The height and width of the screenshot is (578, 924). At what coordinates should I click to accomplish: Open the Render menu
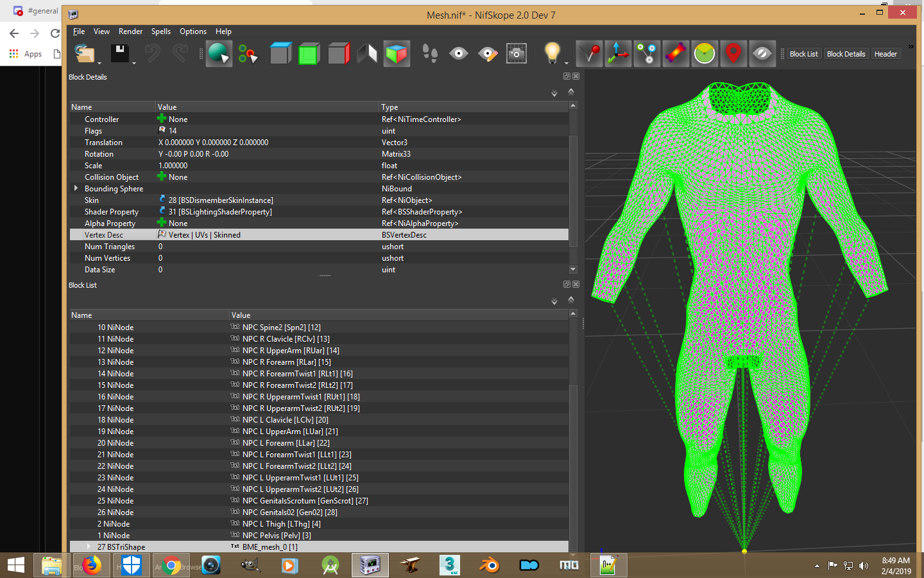pyautogui.click(x=130, y=31)
